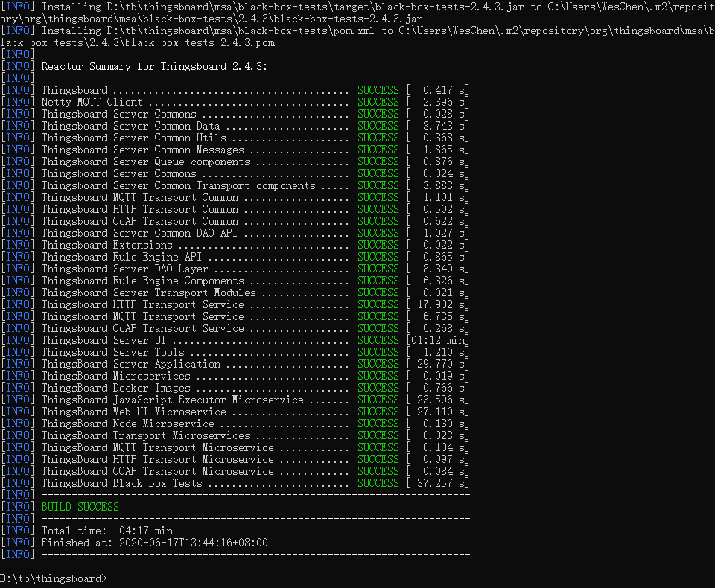Click SUCCESS status for Thingsboard Server UI
The width and height of the screenshot is (715, 588).
pyautogui.click(x=378, y=340)
